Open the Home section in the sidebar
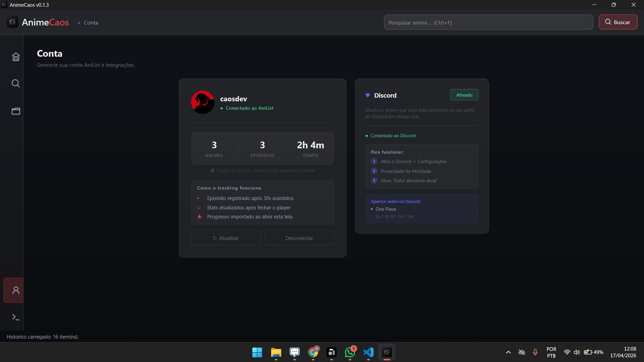Viewport: 644px width, 362px height. coord(16,56)
